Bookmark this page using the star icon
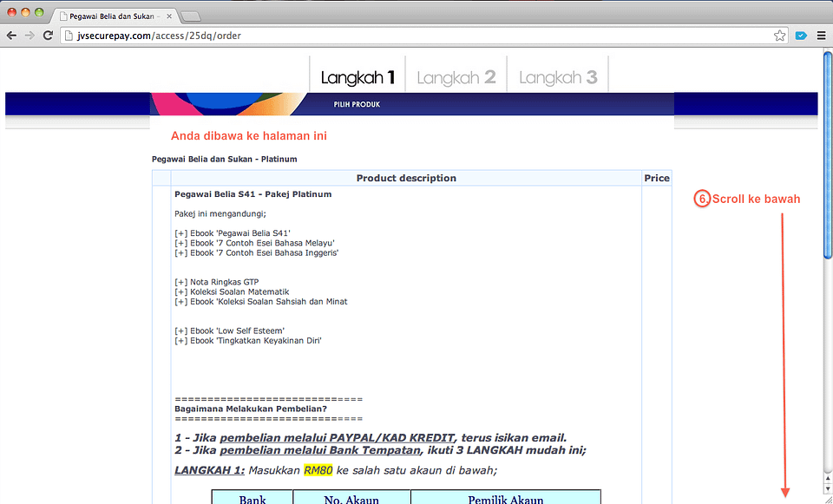Screen dimensions: 833x504 click(779, 36)
